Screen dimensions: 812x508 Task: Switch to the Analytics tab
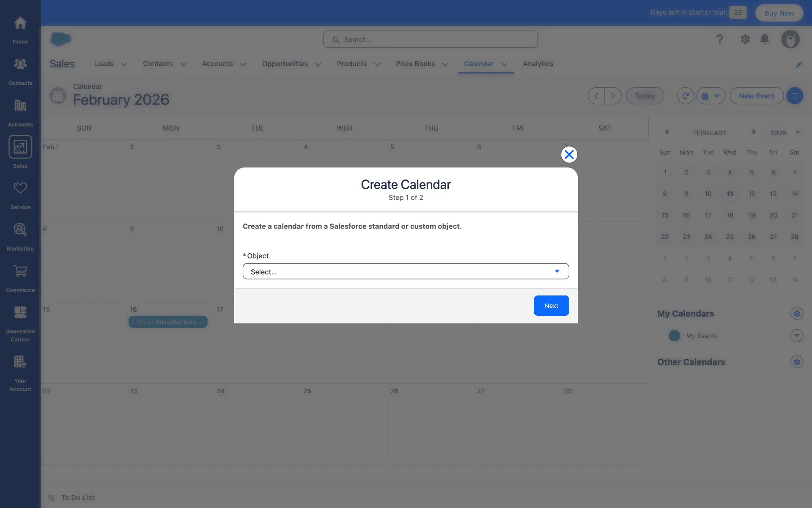(538, 64)
